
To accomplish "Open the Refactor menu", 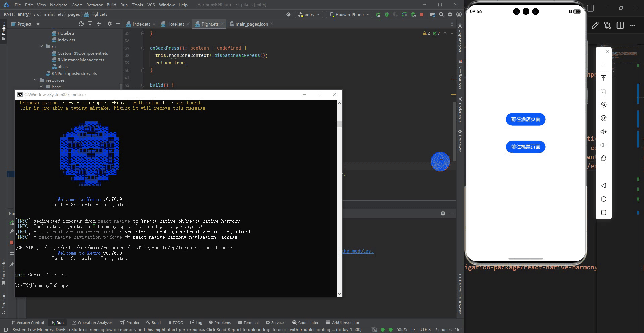I will coord(94,5).
